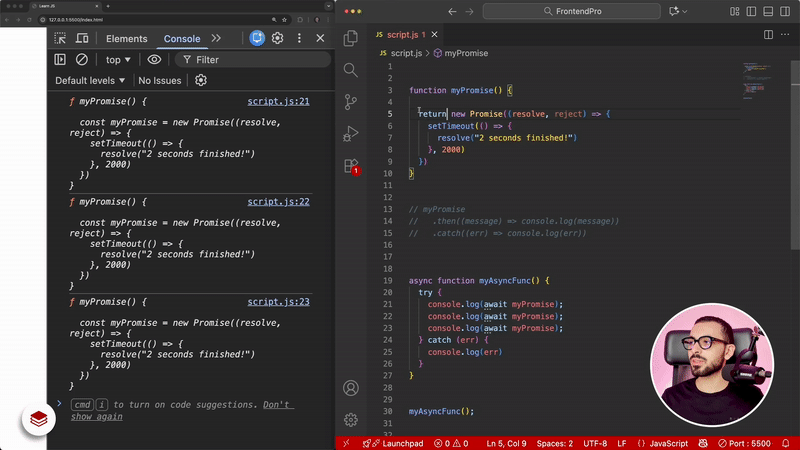This screenshot has height=450, width=800.
Task: Clear the console with the ban icon
Action: (82, 59)
